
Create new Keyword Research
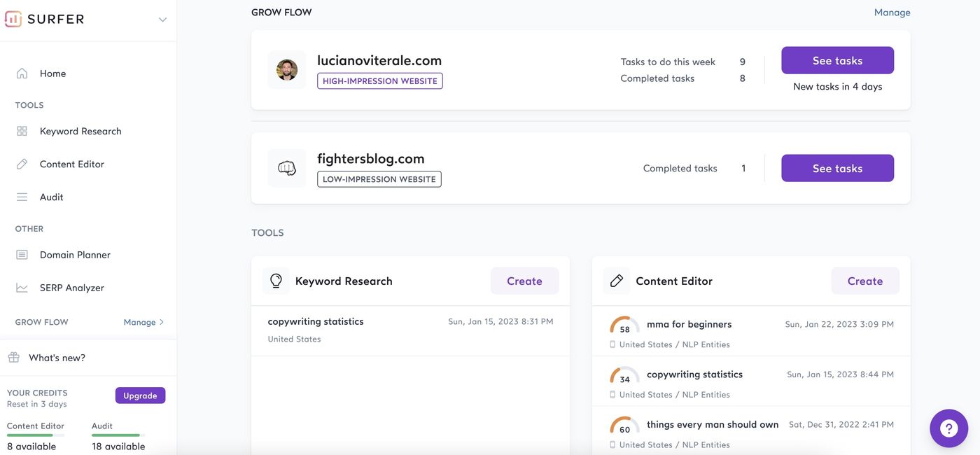[x=524, y=281]
